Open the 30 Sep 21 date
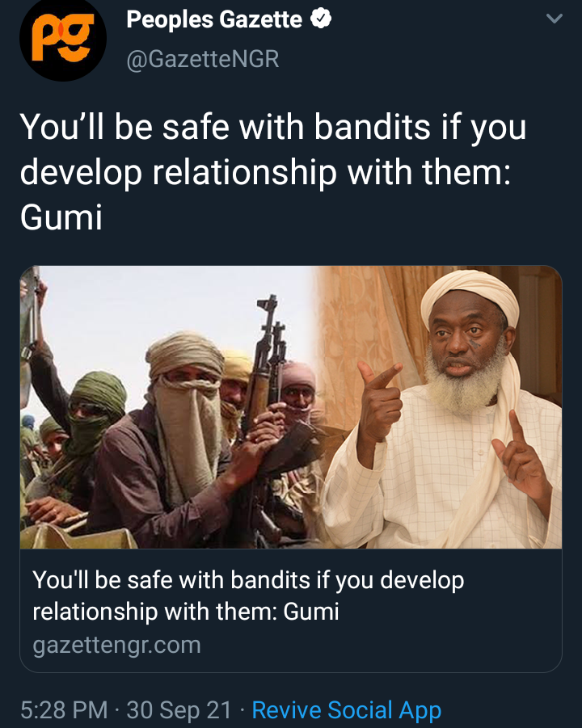Screen dimensions: 582x728 179,710
